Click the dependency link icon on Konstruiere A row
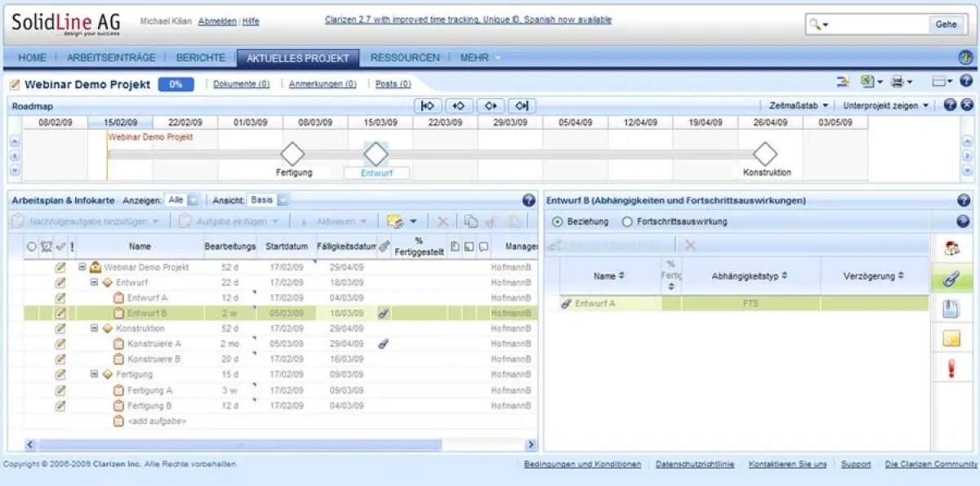The height and width of the screenshot is (486, 980). [383, 344]
